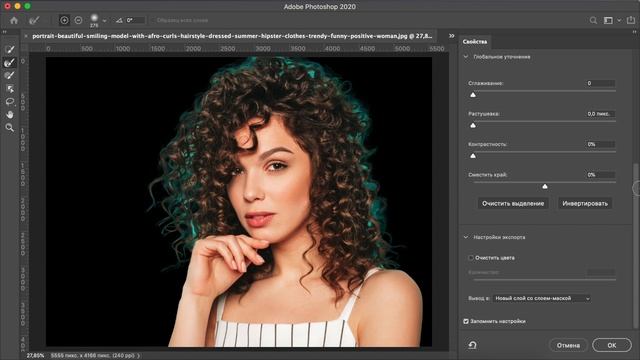Open the Свойства tab
The image size is (640, 360).
(475, 42)
